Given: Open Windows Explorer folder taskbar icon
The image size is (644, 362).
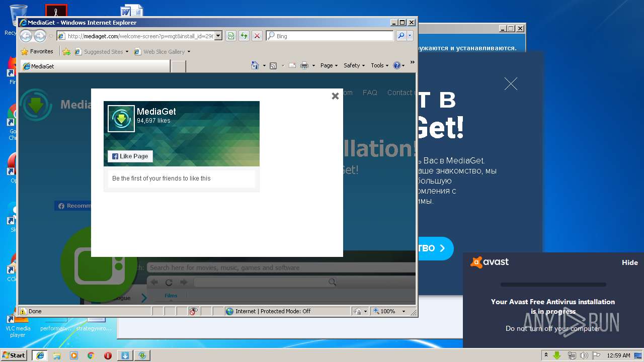Looking at the screenshot, I should tap(57, 355).
